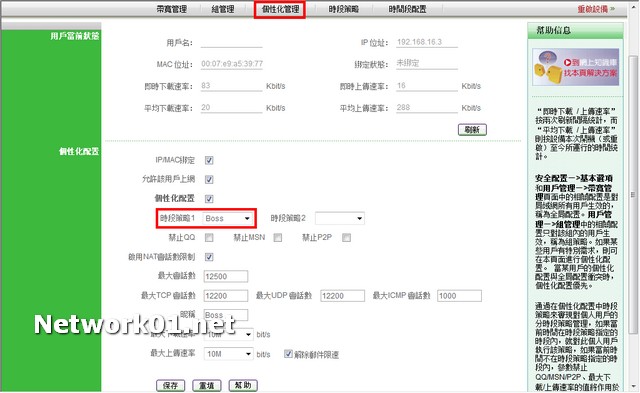Screen dimensions: 640x393
Task: Enable the 禁止MSN checkbox
Action: [x=278, y=238]
